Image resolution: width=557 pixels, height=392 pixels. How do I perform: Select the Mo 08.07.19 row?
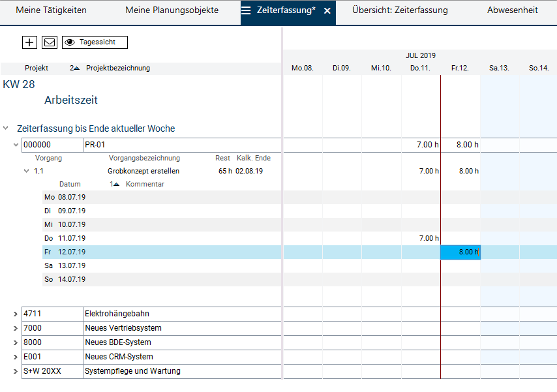162,197
